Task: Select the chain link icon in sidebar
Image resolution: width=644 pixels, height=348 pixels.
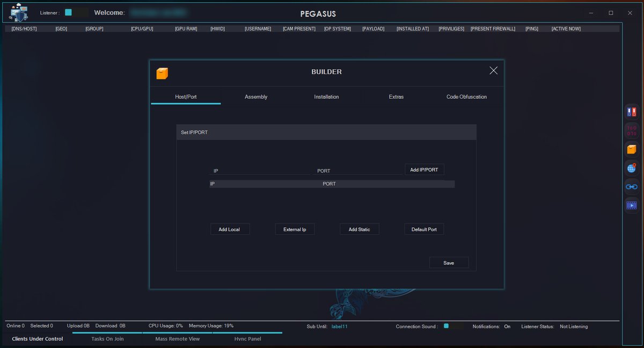Action: (x=631, y=186)
